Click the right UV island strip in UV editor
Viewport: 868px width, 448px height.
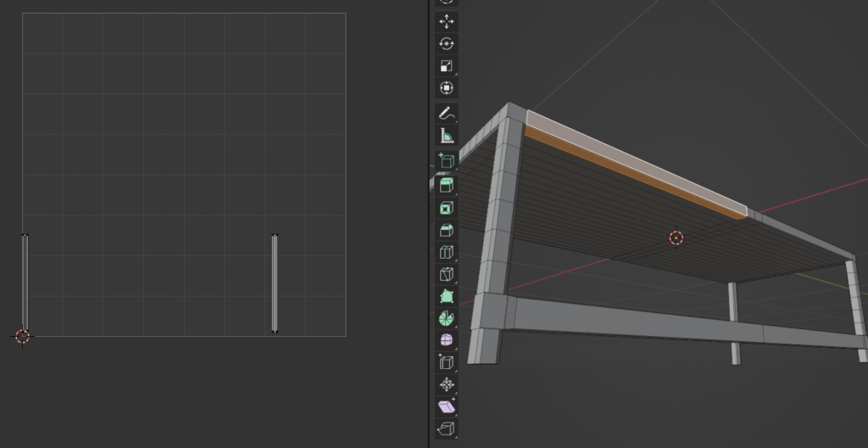point(275,283)
